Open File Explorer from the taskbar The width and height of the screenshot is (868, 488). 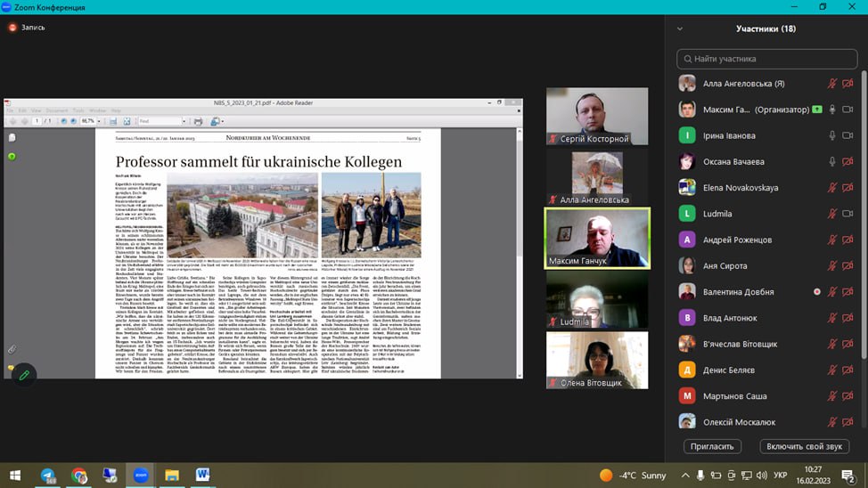tap(171, 476)
